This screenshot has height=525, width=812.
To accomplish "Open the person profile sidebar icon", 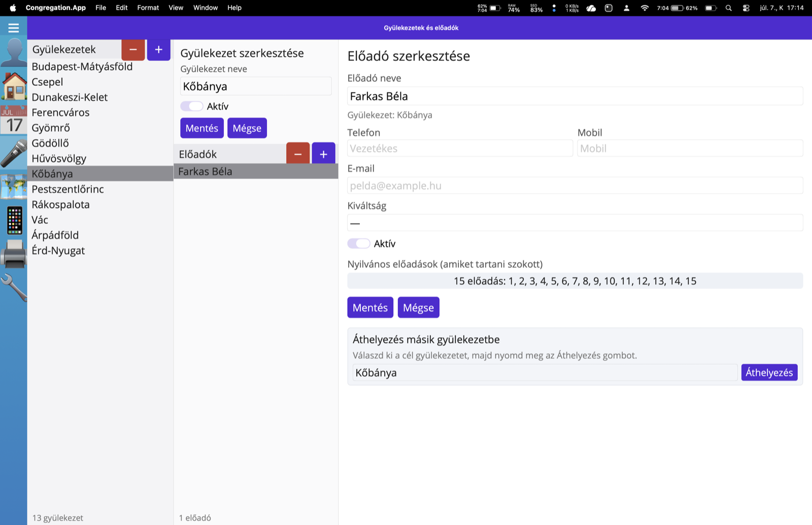I will point(14,53).
